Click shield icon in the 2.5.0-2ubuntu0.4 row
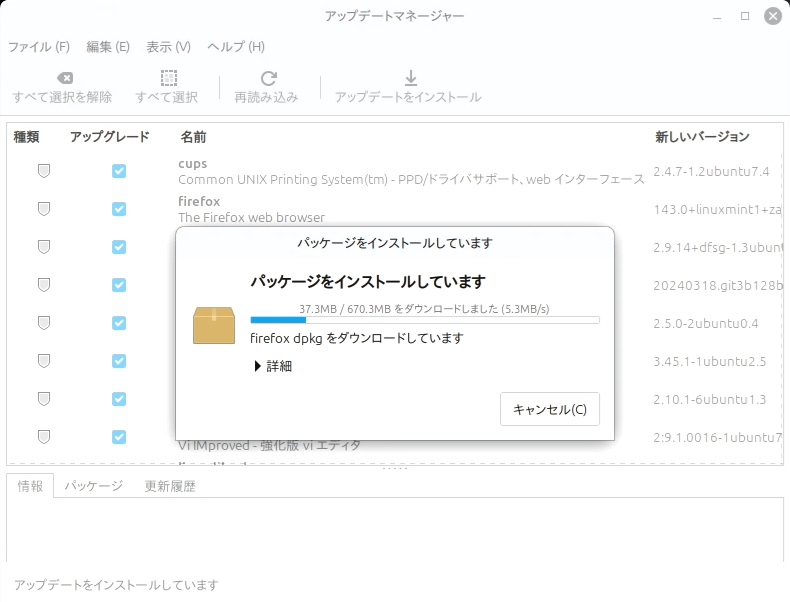The height and width of the screenshot is (602, 790). [x=44, y=323]
